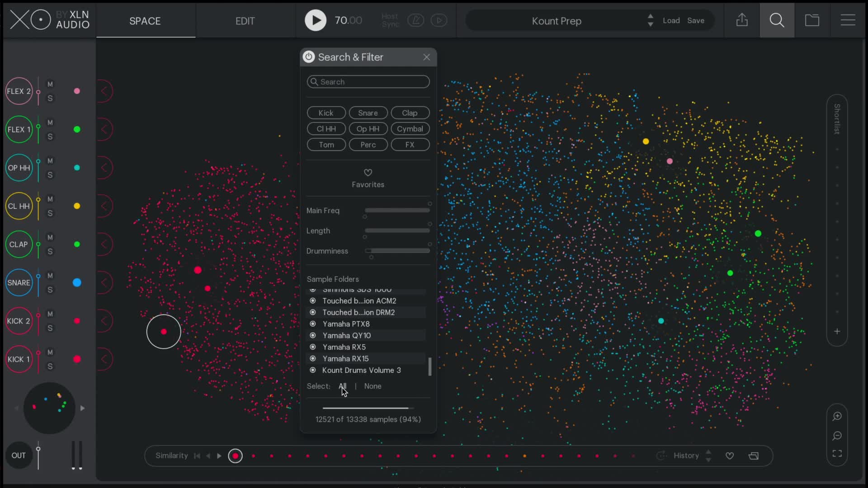Filter by Kick category

326,113
